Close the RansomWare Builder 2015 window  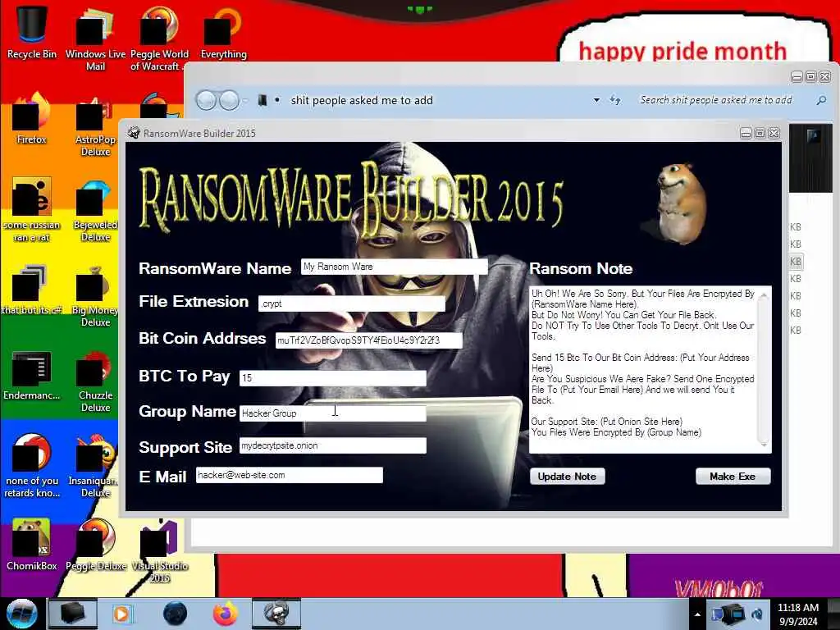tap(774, 134)
